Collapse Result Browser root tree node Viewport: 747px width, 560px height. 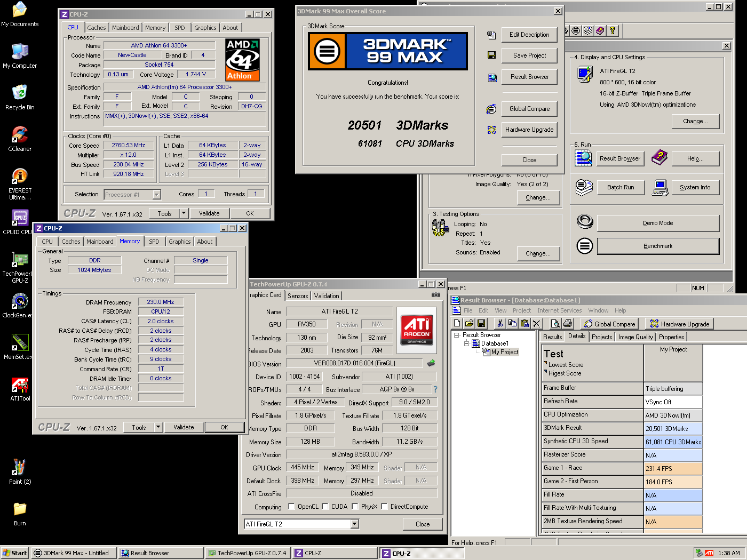pyautogui.click(x=457, y=335)
